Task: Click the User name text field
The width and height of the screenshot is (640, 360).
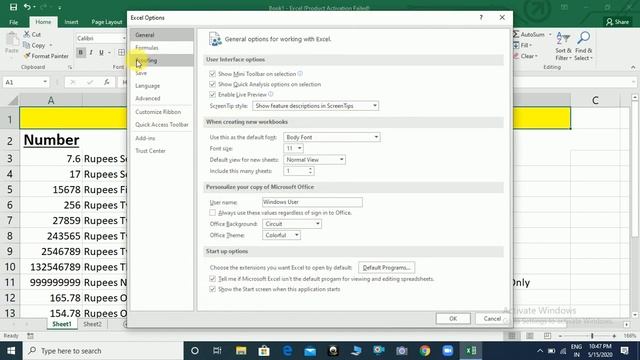Action: click(x=312, y=202)
